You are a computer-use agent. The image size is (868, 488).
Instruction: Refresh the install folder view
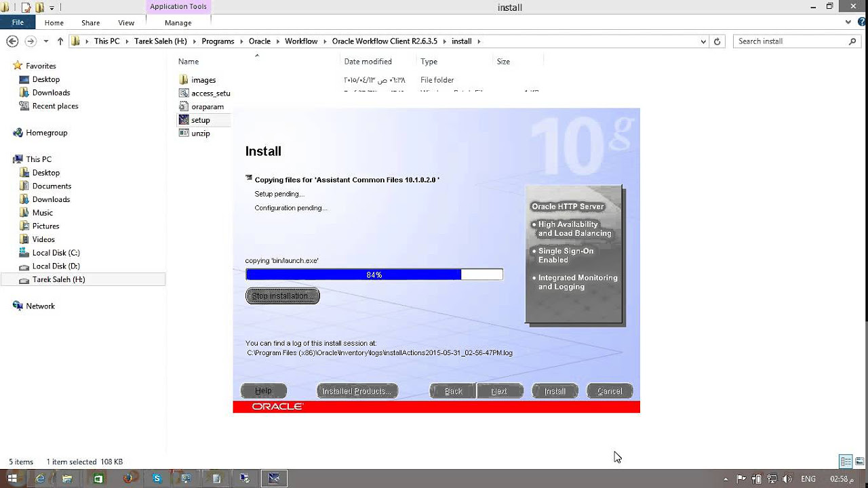click(x=717, y=41)
